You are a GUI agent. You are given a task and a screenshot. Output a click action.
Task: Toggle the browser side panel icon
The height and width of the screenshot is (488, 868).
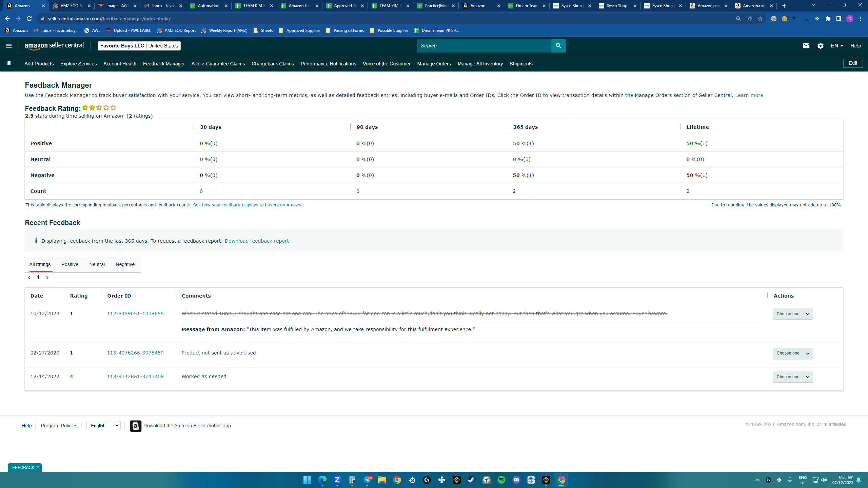coord(839,19)
